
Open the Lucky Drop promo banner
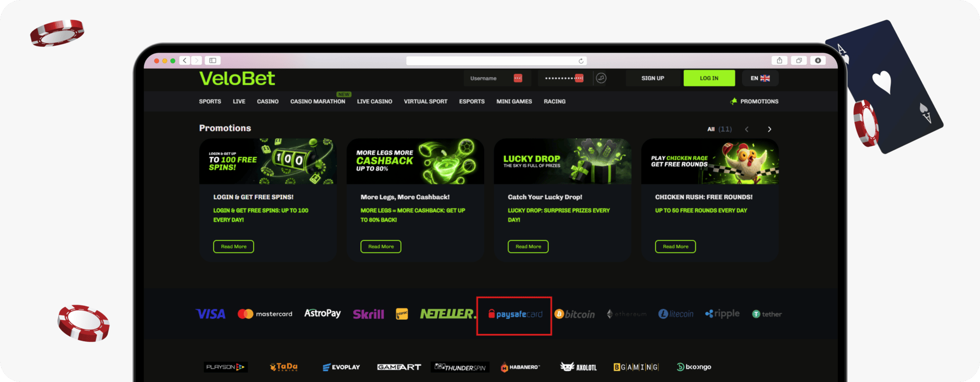point(562,161)
